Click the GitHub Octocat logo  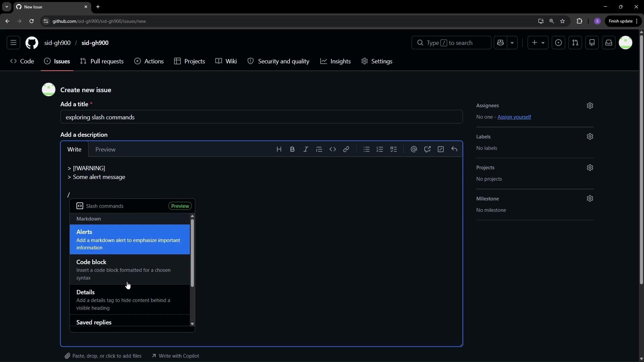(x=32, y=43)
